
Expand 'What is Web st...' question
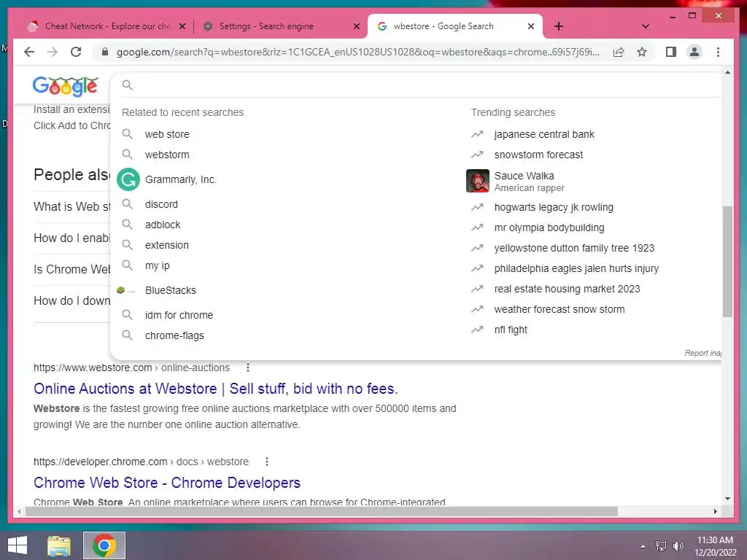(x=71, y=206)
